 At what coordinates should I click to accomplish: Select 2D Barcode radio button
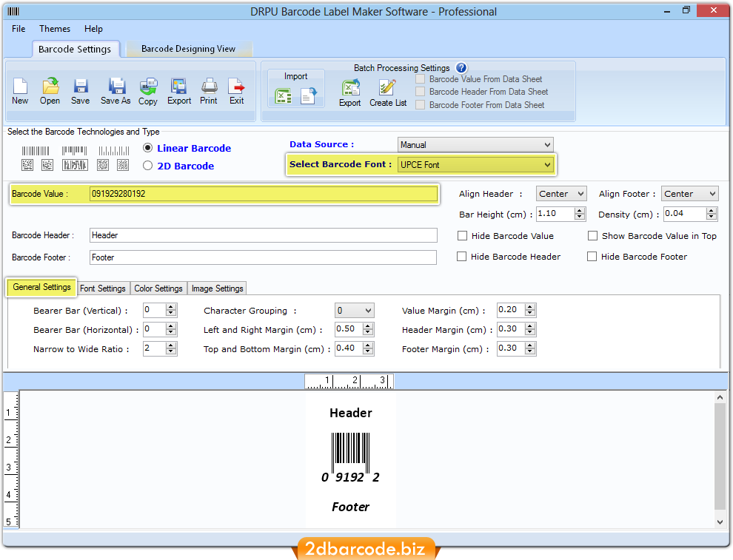[148, 166]
